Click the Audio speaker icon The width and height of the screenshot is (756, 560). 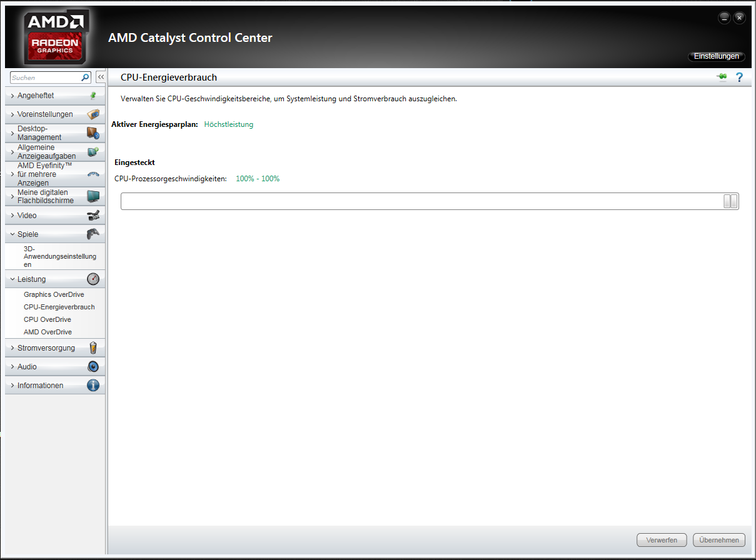tap(93, 367)
